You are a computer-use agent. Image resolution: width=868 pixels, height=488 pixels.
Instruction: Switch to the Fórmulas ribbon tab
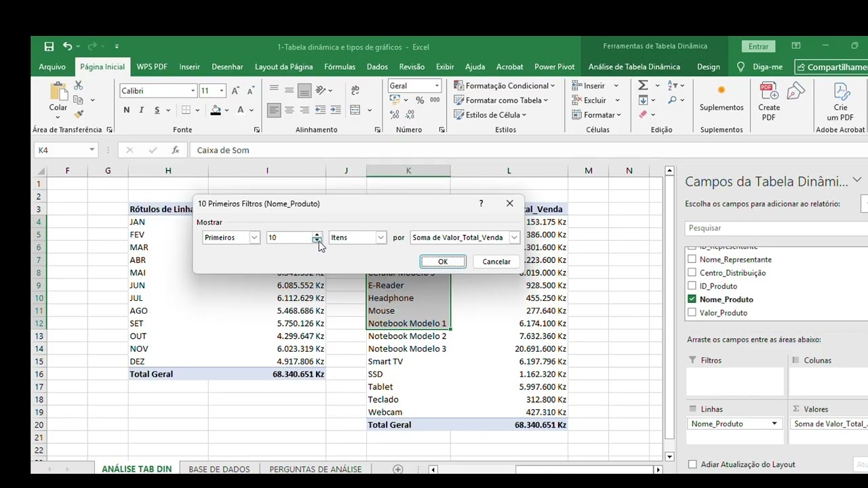pyautogui.click(x=340, y=67)
